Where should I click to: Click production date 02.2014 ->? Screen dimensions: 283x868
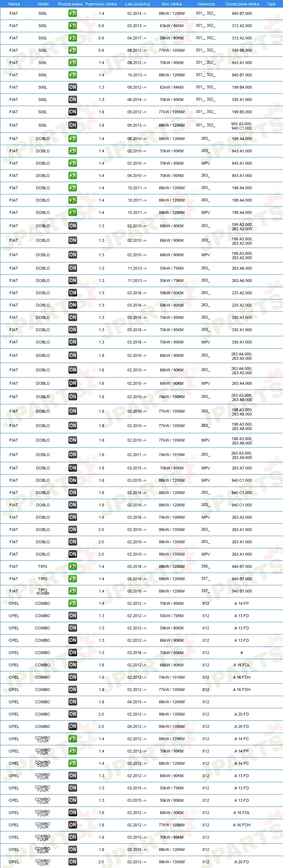[137, 13]
